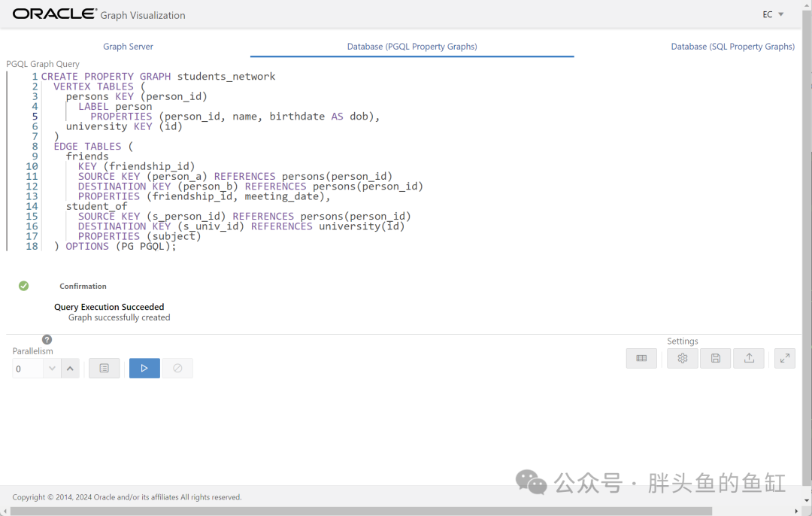This screenshot has height=516, width=812.
Task: Switch to the table view icon
Action: pos(641,359)
